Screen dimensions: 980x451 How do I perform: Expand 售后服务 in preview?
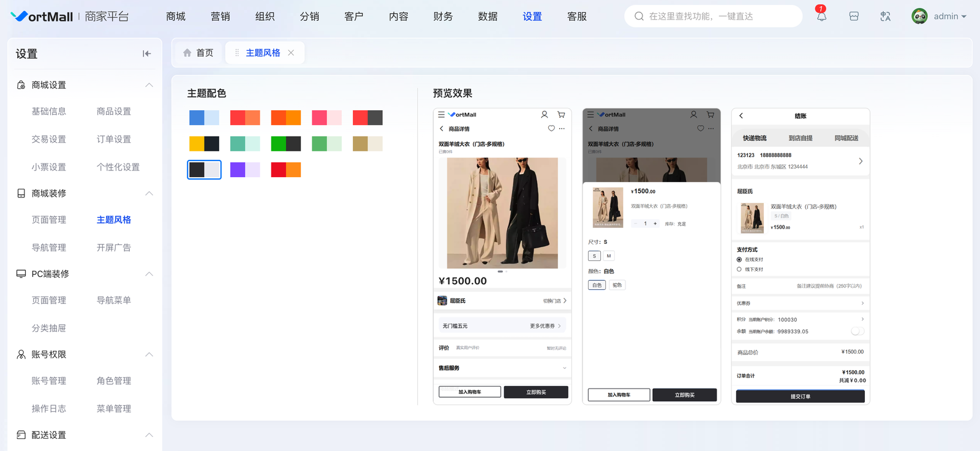[564, 368]
